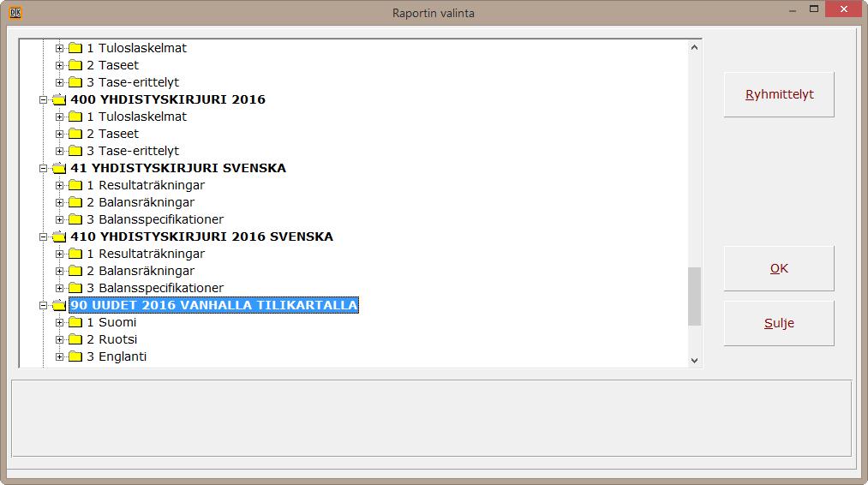Select 3 Balansspecifikationer under 41 YHDISTYSKIRJURI SVENSKA
868x485 pixels.
click(x=155, y=220)
